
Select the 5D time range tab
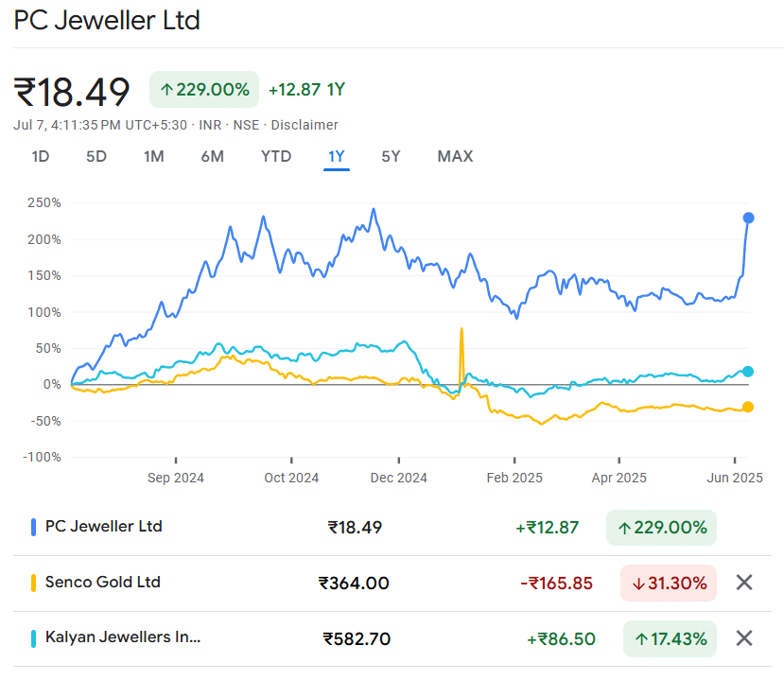(96, 156)
